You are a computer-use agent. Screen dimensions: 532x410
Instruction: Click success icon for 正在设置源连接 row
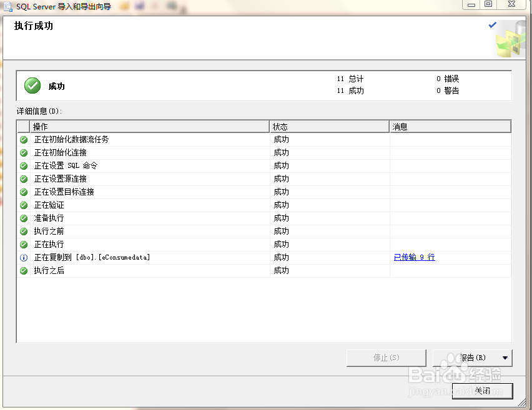pos(23,178)
